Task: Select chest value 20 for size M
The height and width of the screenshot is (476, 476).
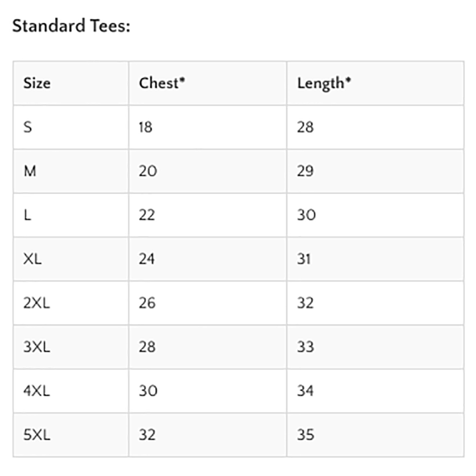Action: point(148,171)
